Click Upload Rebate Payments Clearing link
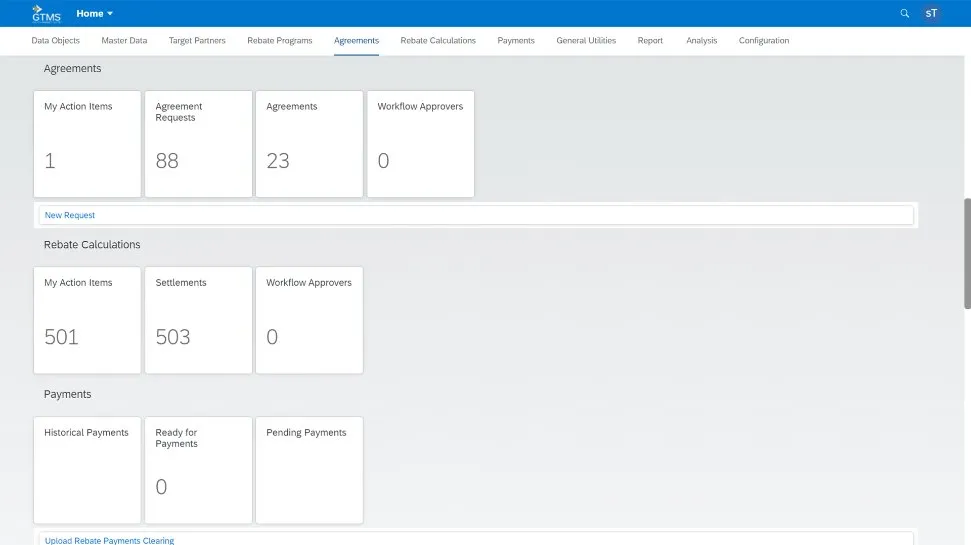This screenshot has width=971, height=545. (x=109, y=540)
